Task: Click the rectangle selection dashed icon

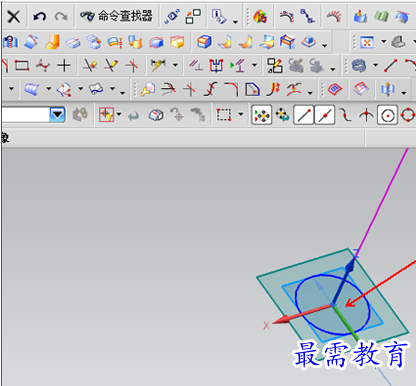Action: click(224, 115)
